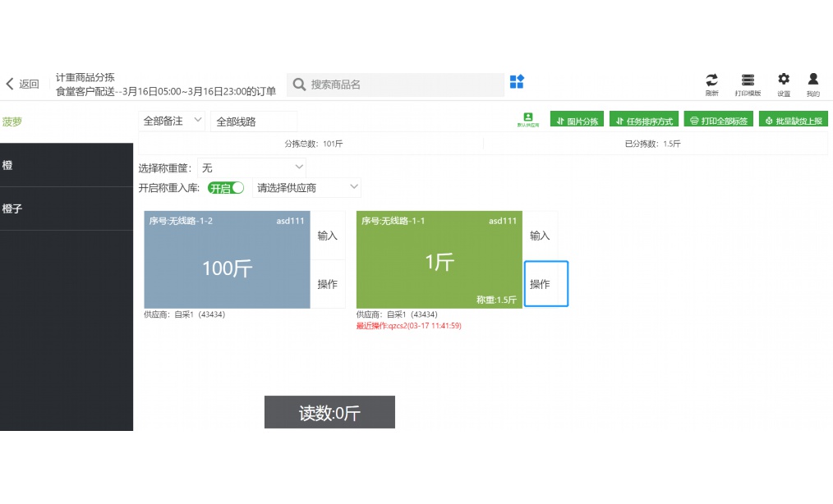Click the 默认供应商 green icon

click(527, 118)
